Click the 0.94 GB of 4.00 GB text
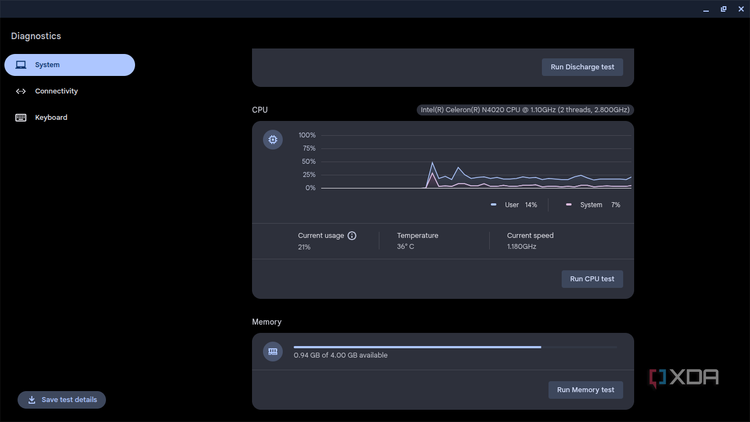Image resolution: width=750 pixels, height=422 pixels. pyautogui.click(x=341, y=355)
